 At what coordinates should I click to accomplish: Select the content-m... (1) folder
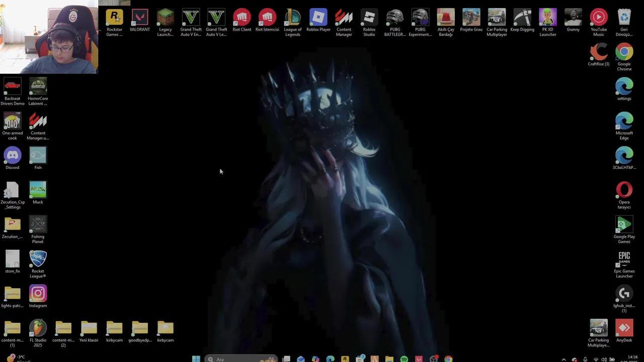pos(13,333)
